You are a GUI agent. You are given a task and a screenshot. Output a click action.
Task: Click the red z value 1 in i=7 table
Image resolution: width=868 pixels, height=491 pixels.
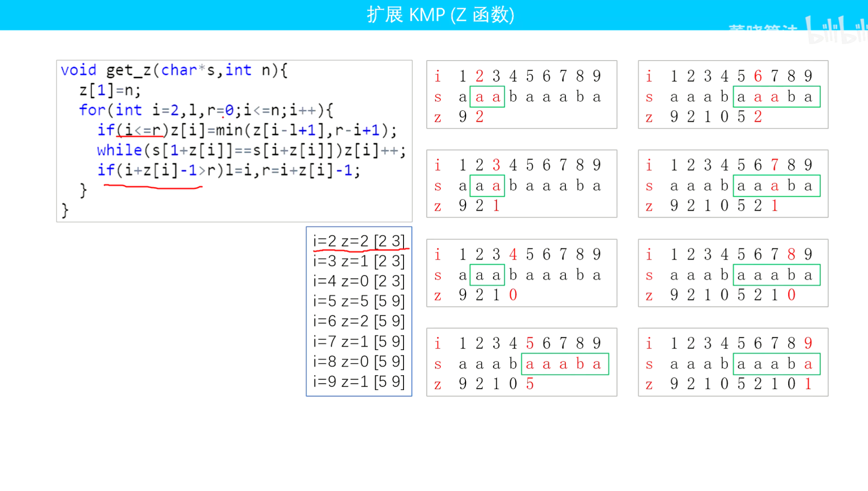tap(775, 206)
